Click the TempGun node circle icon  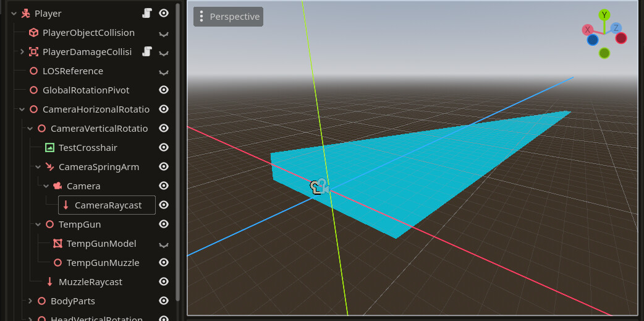(49, 225)
